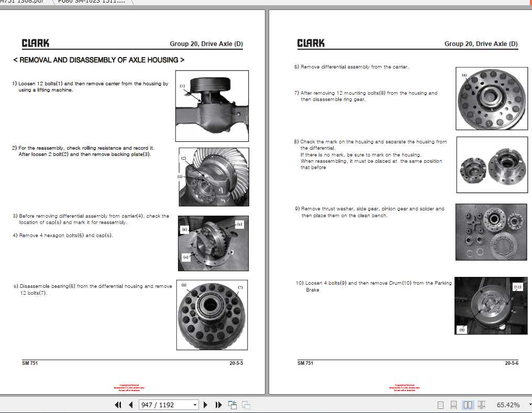This screenshot has width=532, height=413.
Task: Click step 7 text 'After removing 12 mounting bolts'
Action: pyautogui.click(x=365, y=96)
